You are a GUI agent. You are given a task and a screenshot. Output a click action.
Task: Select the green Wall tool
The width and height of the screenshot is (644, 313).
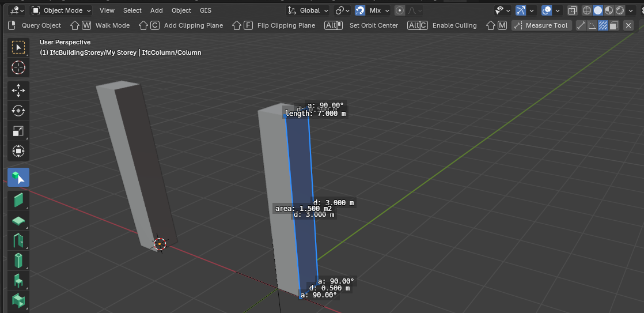click(18, 201)
